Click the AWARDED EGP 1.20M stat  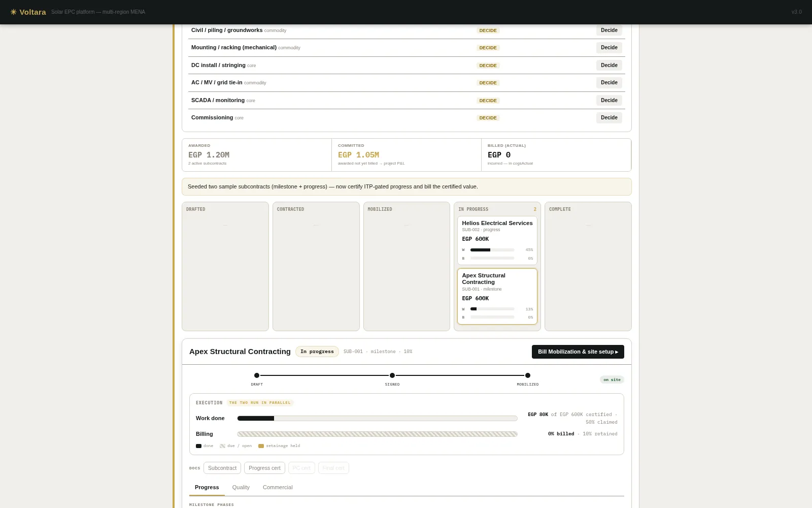pyautogui.click(x=257, y=155)
